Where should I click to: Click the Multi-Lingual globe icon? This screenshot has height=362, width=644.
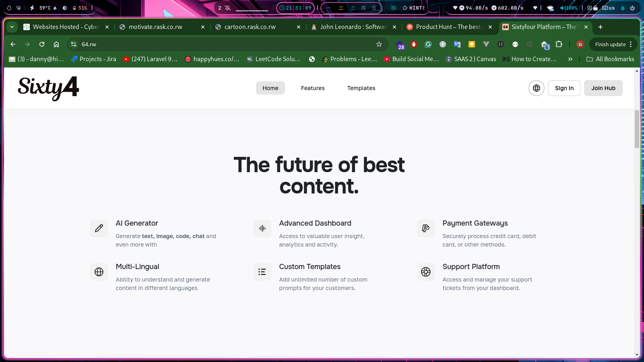99,272
